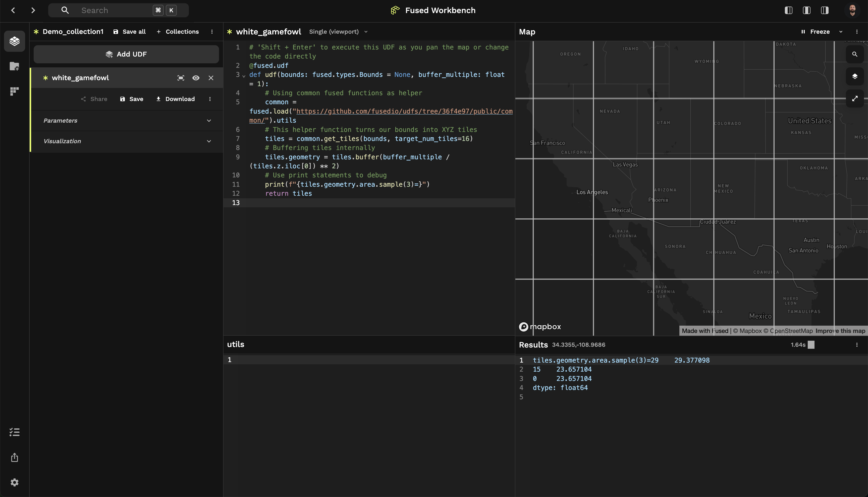Screen dimensions: 868x497
Task: Click the share/export sidebar icon
Action: pyautogui.click(x=14, y=457)
